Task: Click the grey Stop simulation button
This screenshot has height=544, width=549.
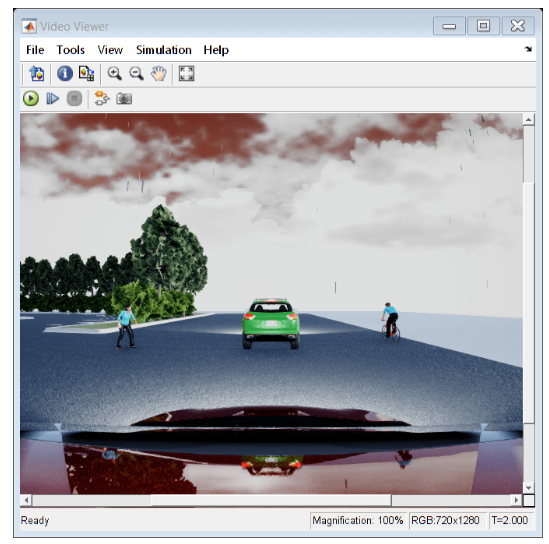Action: tap(74, 99)
